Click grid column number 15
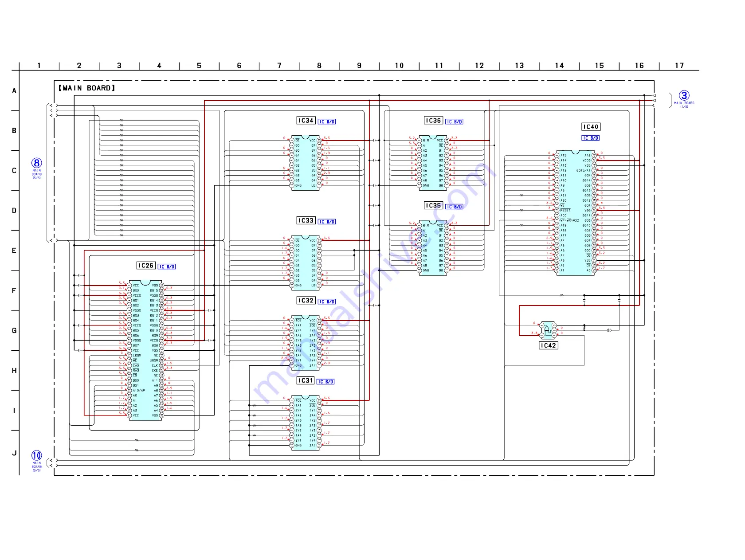 coord(600,66)
